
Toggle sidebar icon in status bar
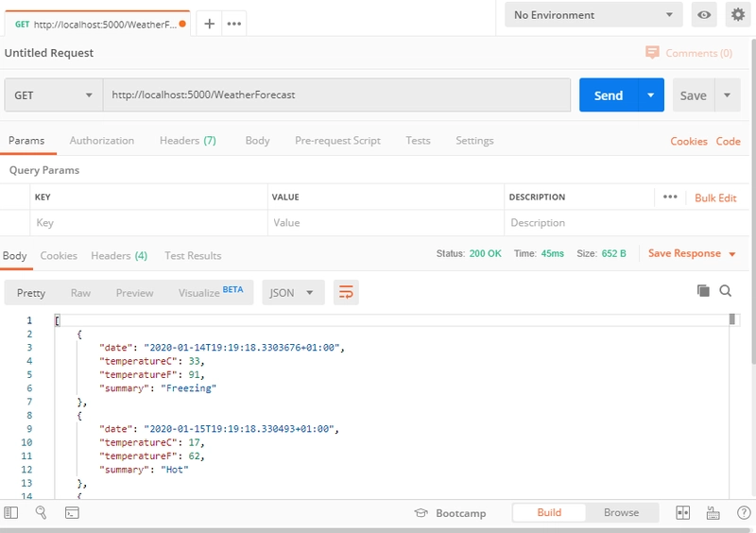[10, 513]
